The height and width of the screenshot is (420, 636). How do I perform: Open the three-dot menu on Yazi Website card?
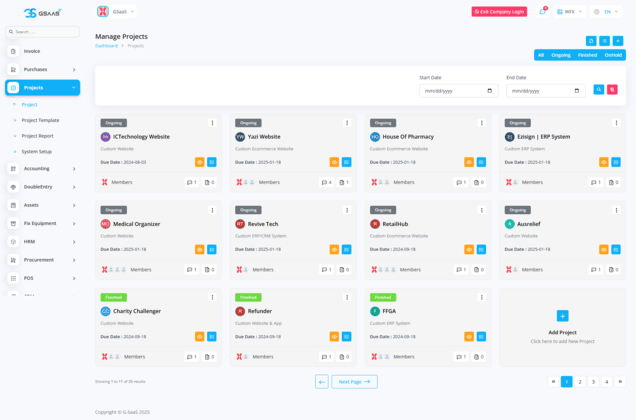[x=347, y=123]
